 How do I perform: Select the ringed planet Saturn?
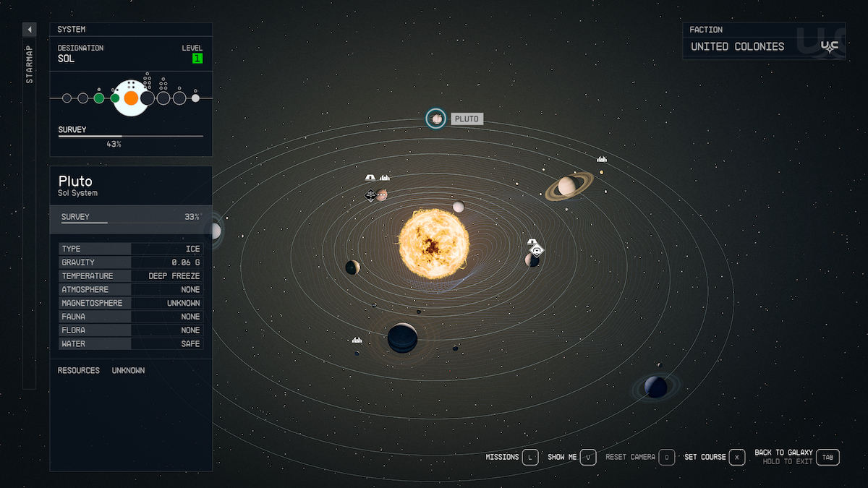(x=568, y=187)
